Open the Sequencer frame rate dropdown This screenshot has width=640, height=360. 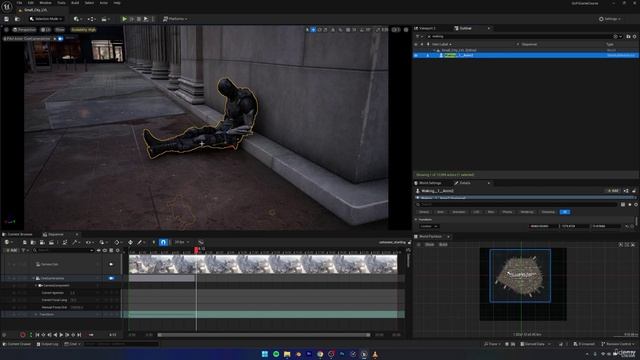point(181,242)
